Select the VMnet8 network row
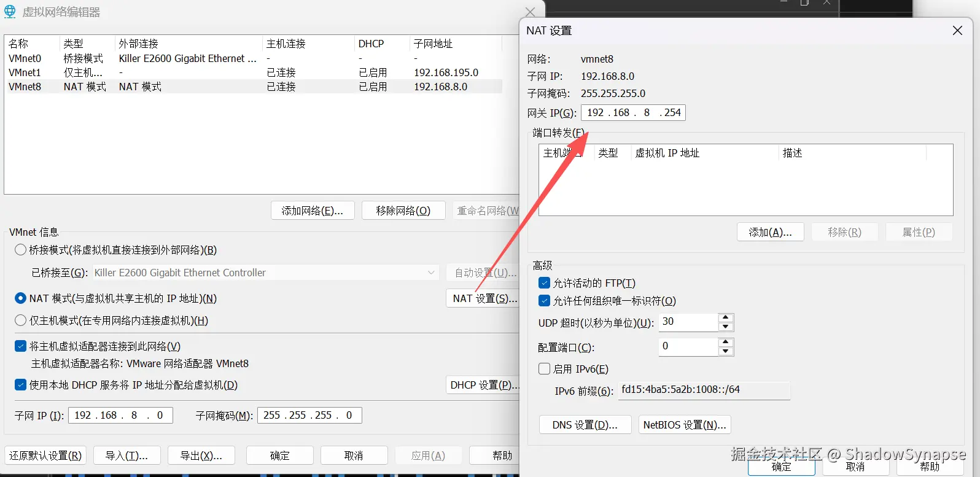 tap(253, 87)
